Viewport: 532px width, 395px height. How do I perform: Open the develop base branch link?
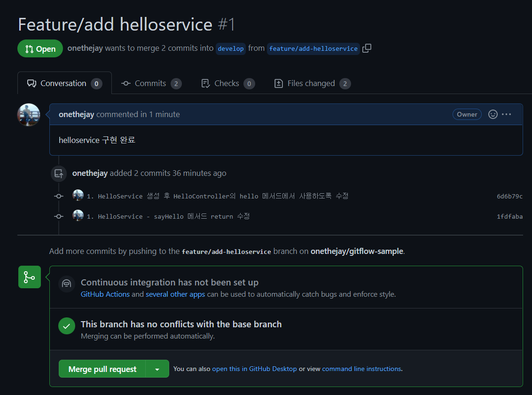(231, 48)
